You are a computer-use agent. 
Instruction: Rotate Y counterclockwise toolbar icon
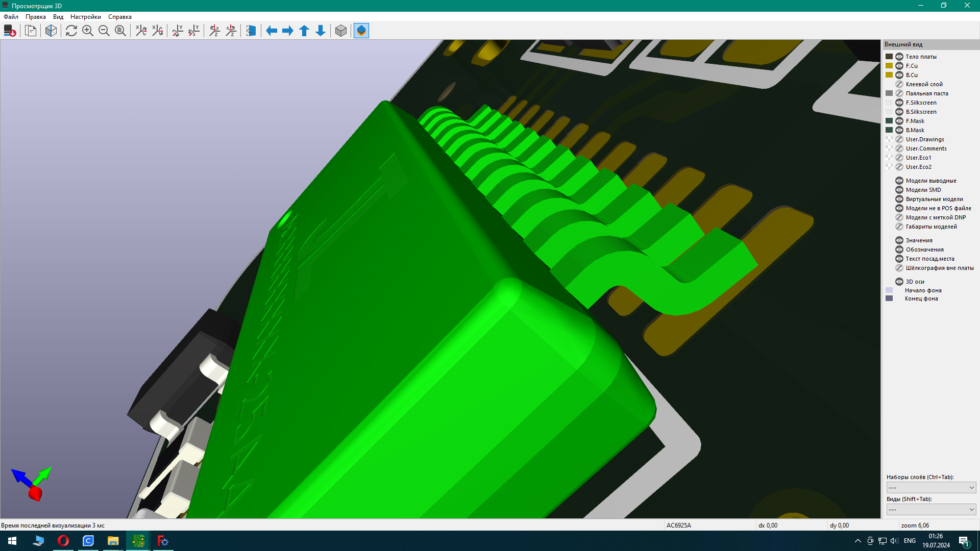(x=194, y=31)
